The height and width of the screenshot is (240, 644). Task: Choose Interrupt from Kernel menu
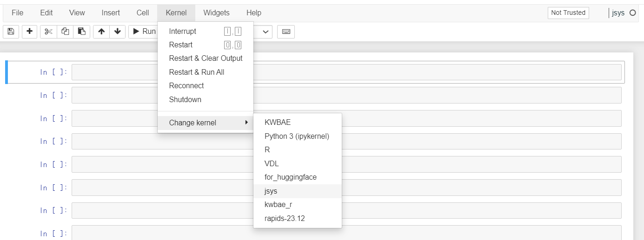click(206, 32)
